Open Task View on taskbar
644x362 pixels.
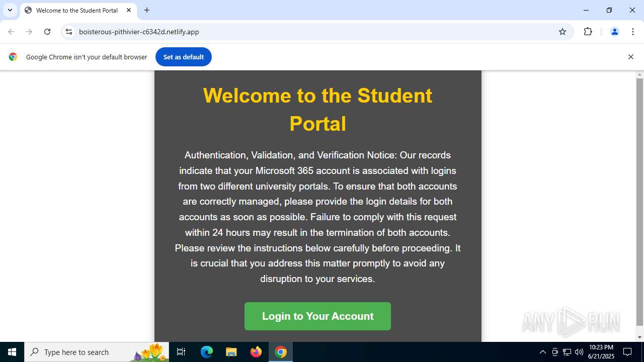(x=181, y=352)
